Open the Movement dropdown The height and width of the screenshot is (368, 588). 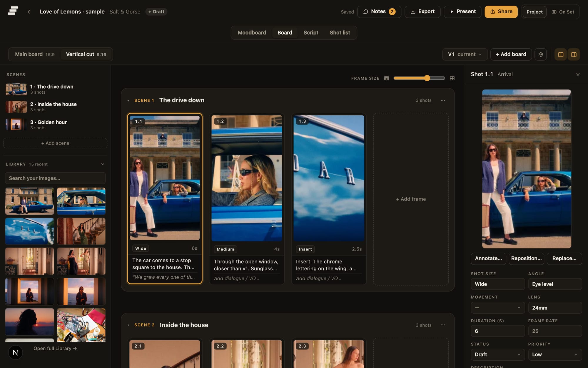click(498, 308)
